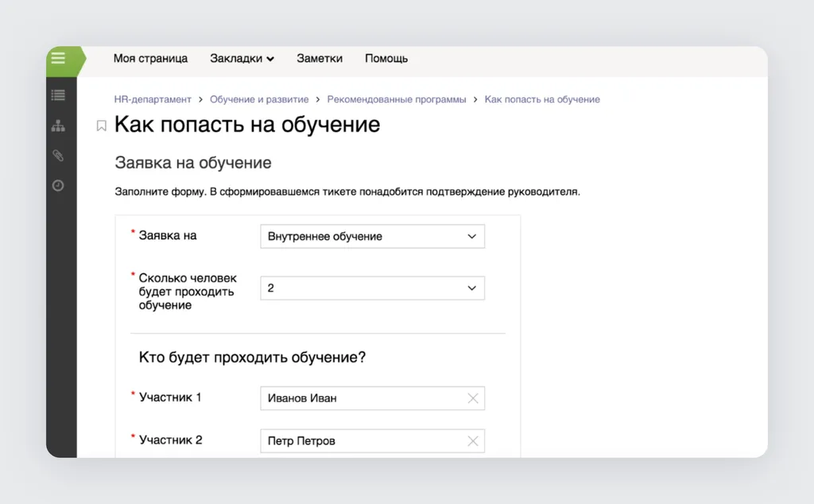Click the Заявка на обучение heading
814x504 pixels.
click(x=193, y=162)
